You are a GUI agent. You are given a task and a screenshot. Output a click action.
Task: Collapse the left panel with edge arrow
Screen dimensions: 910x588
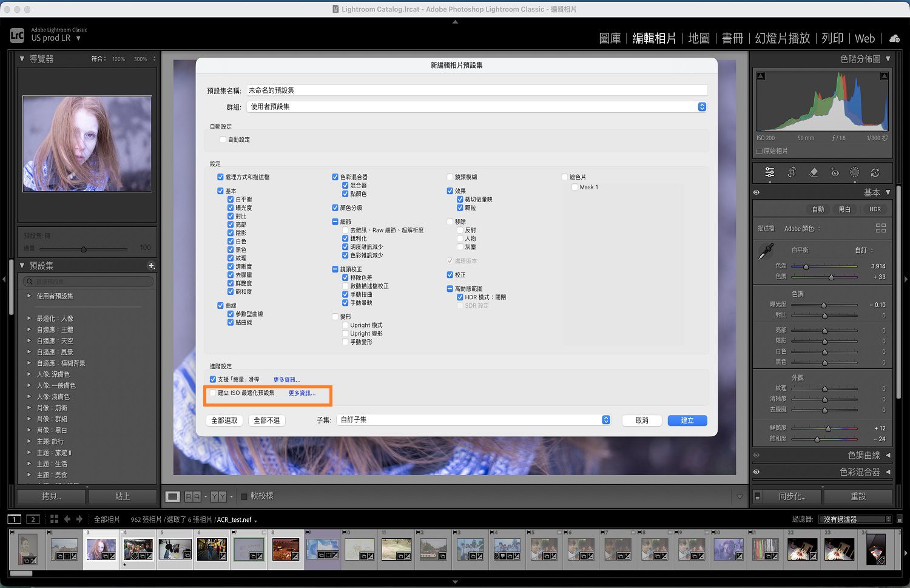click(4, 279)
